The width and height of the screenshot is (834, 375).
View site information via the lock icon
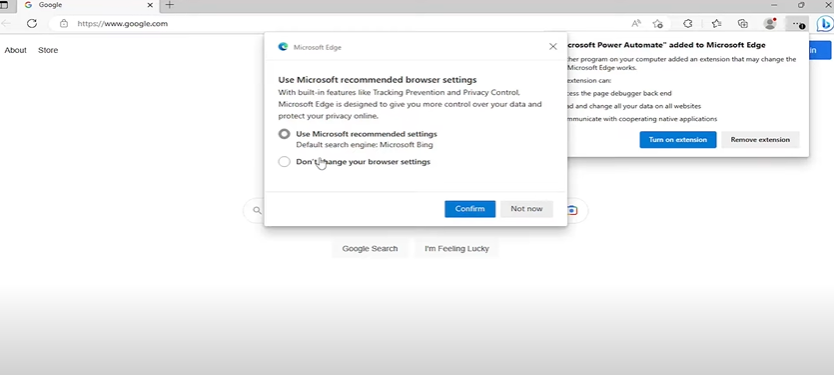click(x=64, y=23)
